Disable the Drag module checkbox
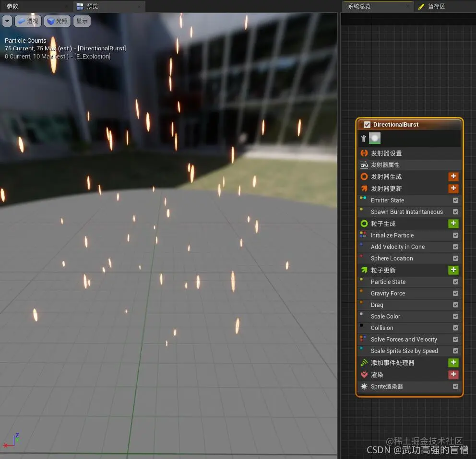 (x=455, y=305)
